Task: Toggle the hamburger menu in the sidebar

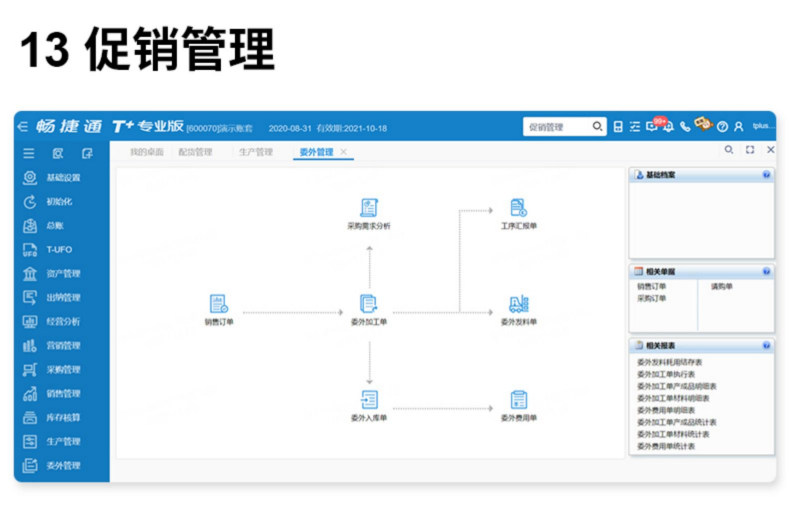Action: tap(29, 153)
